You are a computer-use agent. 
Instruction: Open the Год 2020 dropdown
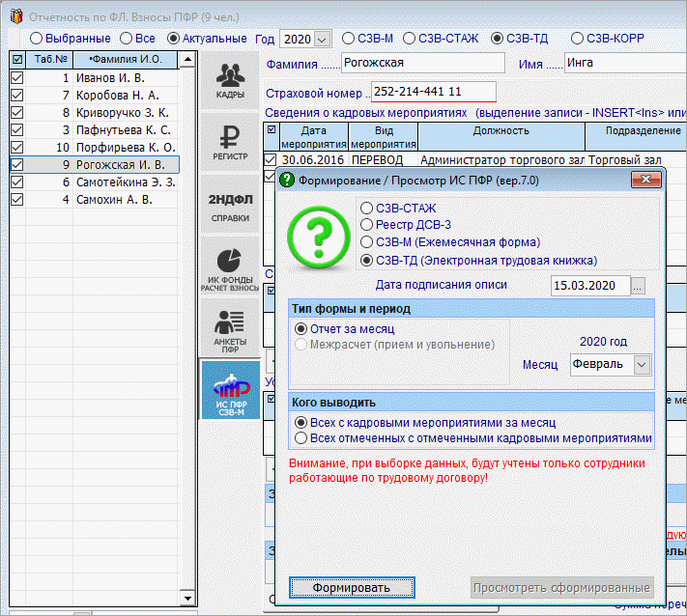tap(322, 40)
